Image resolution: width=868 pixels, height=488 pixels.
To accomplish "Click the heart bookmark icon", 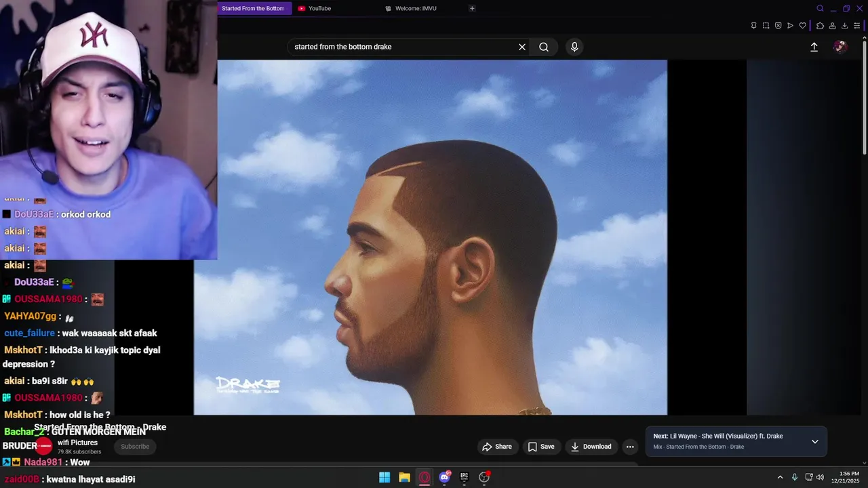I will click(803, 26).
